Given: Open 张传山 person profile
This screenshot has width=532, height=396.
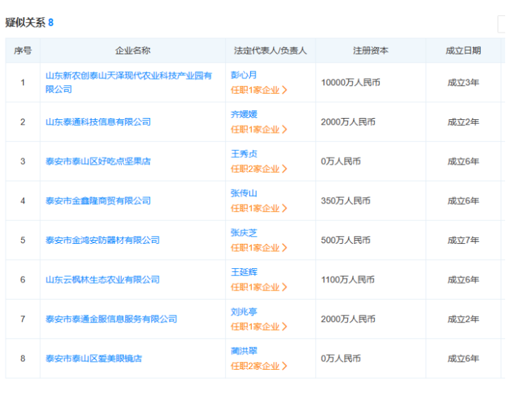Looking at the screenshot, I should point(244,193).
